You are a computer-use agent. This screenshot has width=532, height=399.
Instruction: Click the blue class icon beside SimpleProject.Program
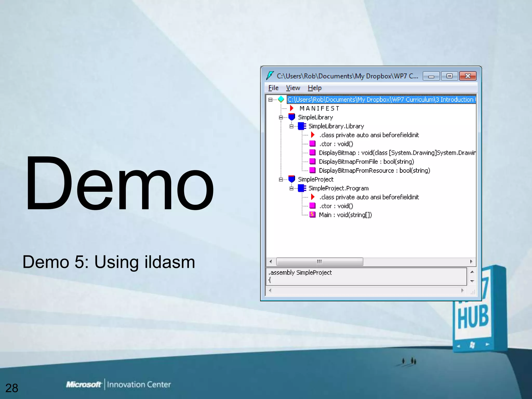(302, 188)
